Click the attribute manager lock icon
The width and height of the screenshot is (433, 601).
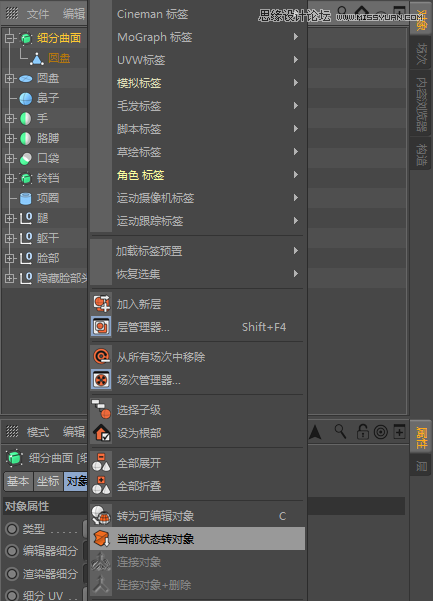(x=362, y=432)
